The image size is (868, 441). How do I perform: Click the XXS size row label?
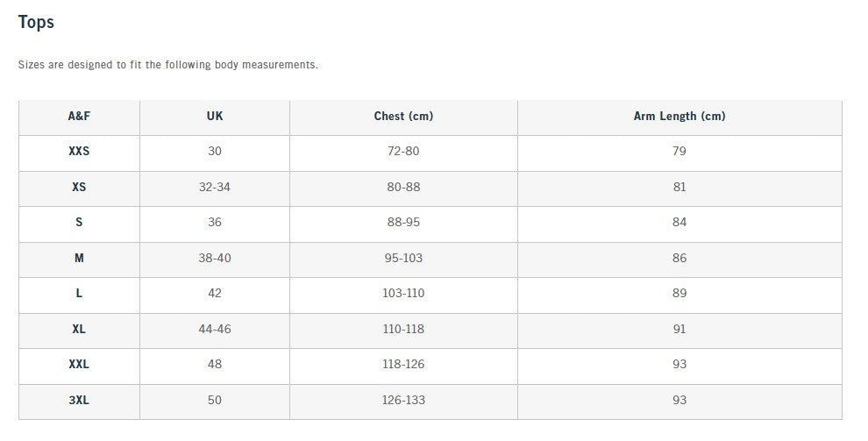(x=79, y=151)
